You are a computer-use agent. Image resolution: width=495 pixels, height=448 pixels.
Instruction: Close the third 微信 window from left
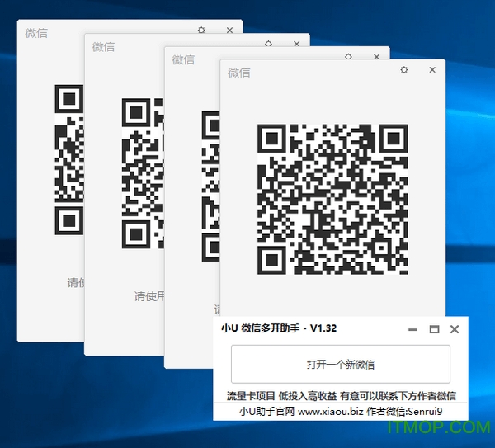[376, 57]
